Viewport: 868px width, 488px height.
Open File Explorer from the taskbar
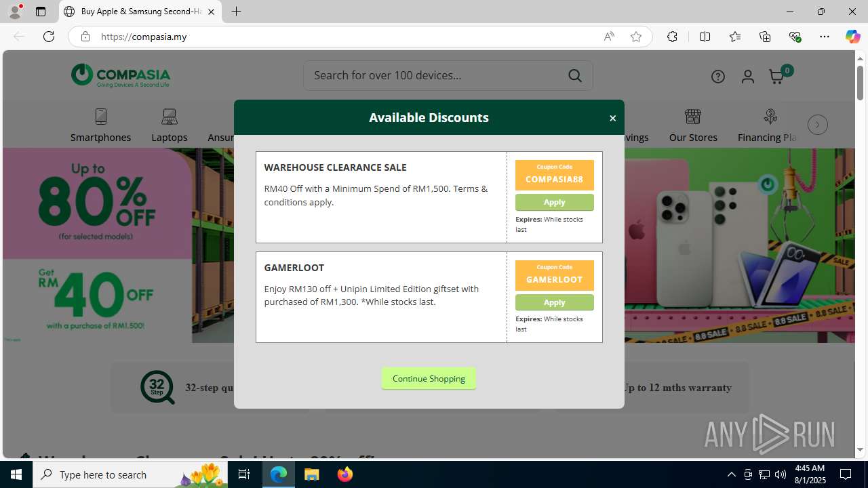pos(312,474)
